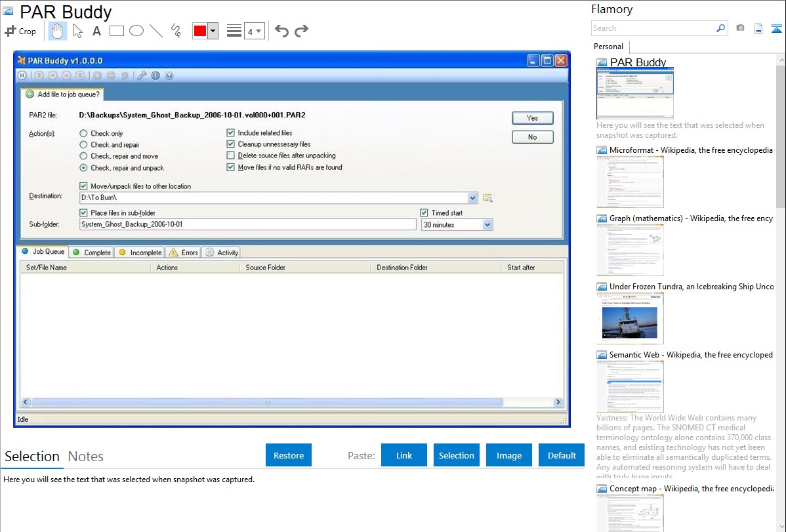Switch to the Job Queue tab
Viewport: 786px width, 532px height.
[x=43, y=252]
